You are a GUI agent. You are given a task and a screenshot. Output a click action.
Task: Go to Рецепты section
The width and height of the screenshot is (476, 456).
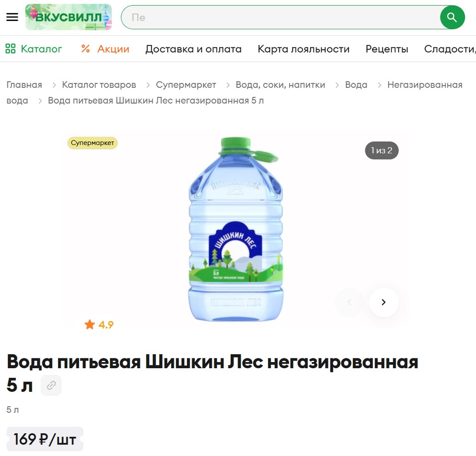tap(387, 49)
